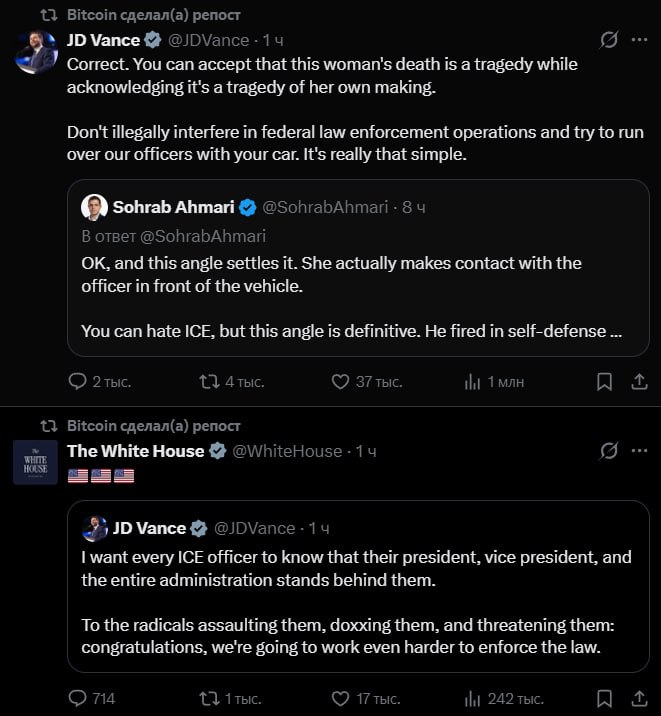
Task: Like JD Vance's top post
Action: coord(340,381)
